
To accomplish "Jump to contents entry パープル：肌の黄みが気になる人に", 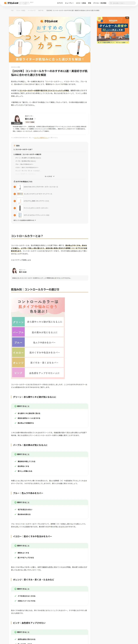I will 26,161.
